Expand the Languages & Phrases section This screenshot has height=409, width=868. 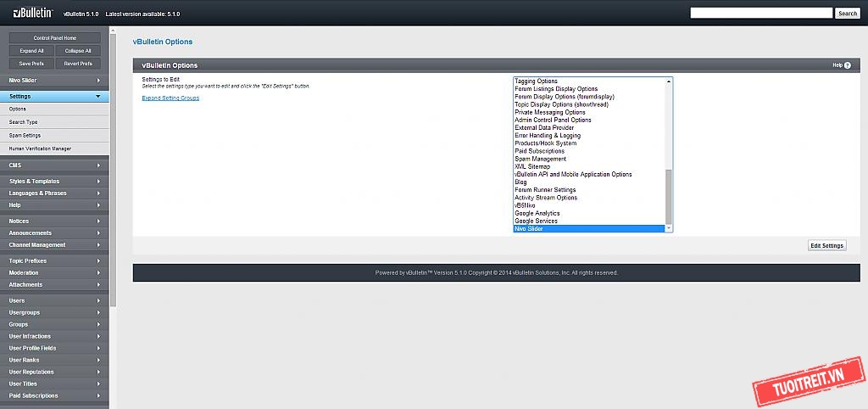coord(54,193)
